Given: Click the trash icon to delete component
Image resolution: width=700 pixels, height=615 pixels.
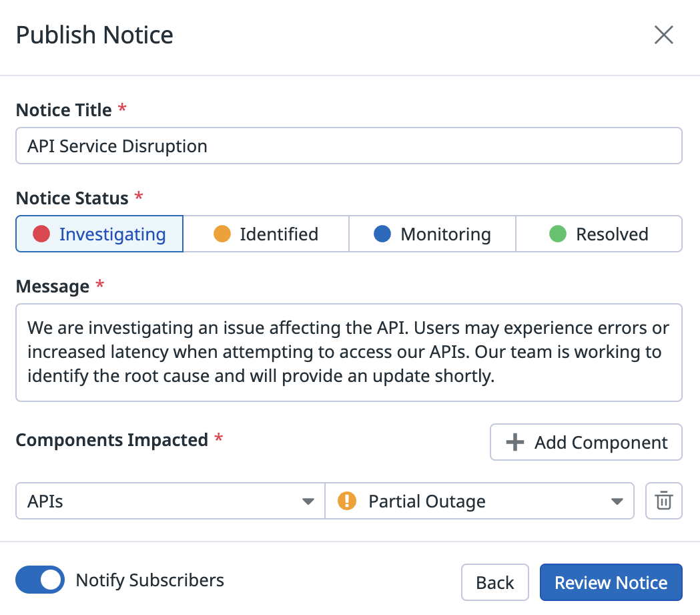Looking at the screenshot, I should (x=663, y=501).
